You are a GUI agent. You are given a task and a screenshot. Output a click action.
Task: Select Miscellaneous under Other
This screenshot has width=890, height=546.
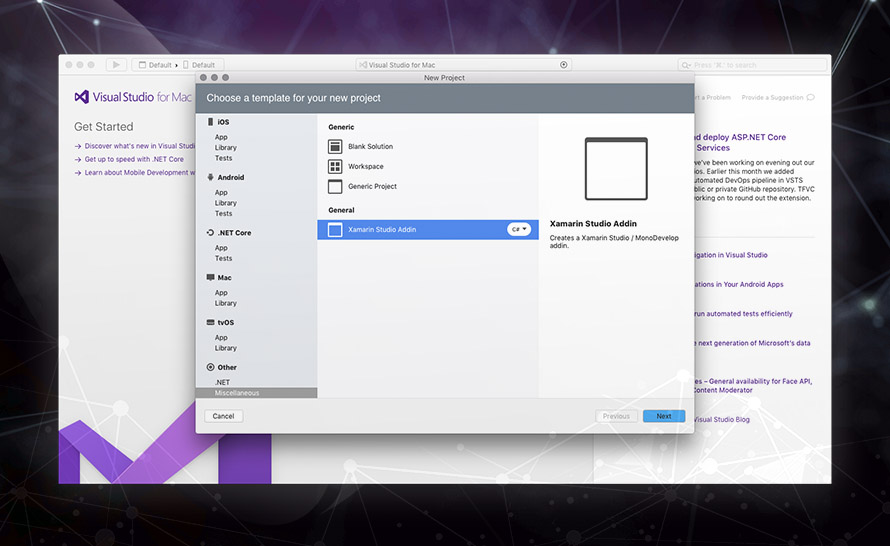(x=257, y=393)
